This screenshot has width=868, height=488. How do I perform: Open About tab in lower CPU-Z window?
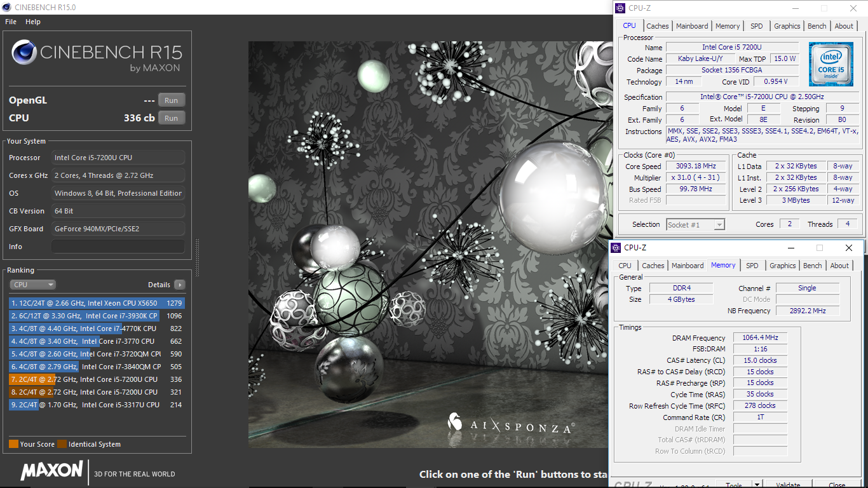839,266
